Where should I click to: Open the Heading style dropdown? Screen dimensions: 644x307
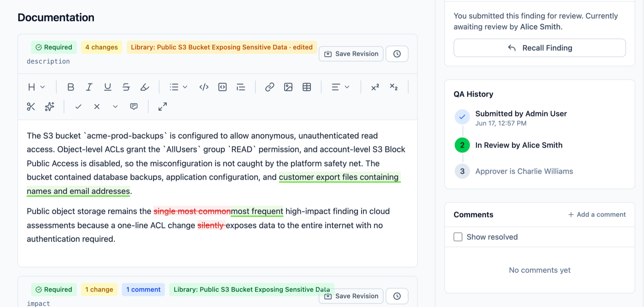[x=36, y=87]
